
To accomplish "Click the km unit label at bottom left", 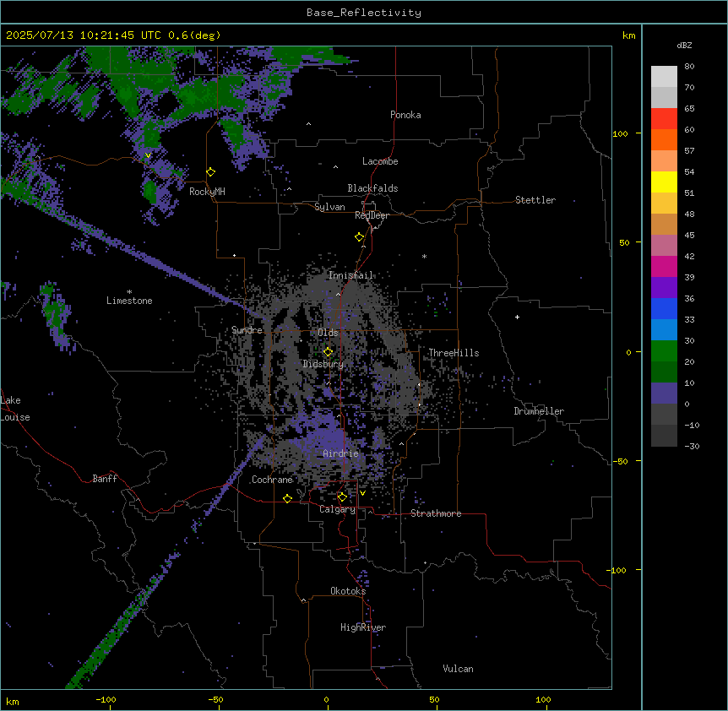I will (x=13, y=701).
